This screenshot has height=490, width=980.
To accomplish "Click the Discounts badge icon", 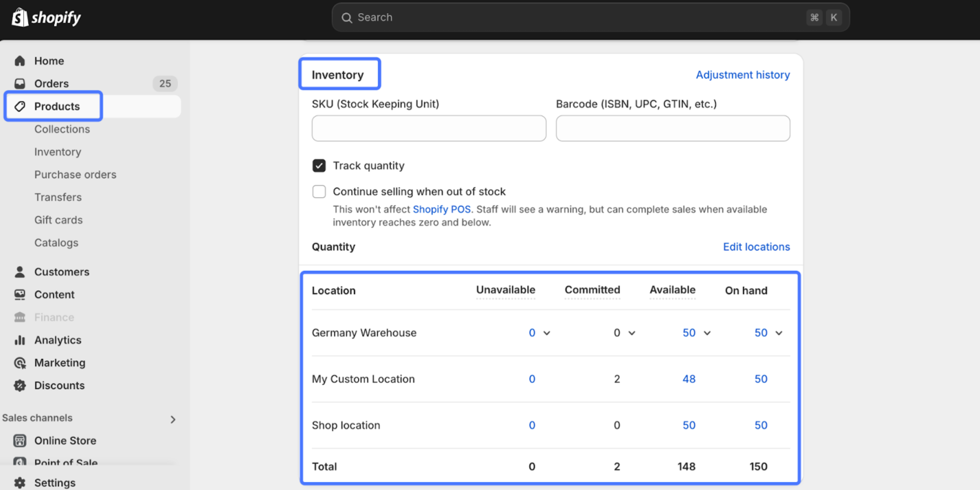I will tap(20, 385).
